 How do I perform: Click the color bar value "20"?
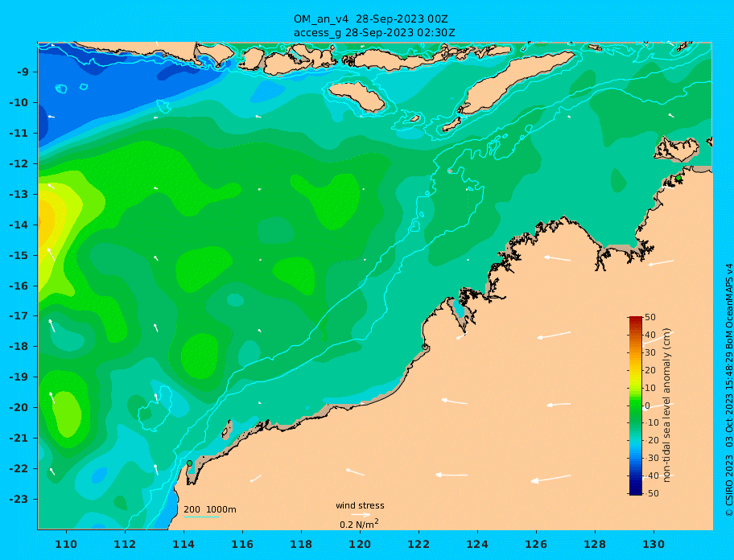(650, 371)
